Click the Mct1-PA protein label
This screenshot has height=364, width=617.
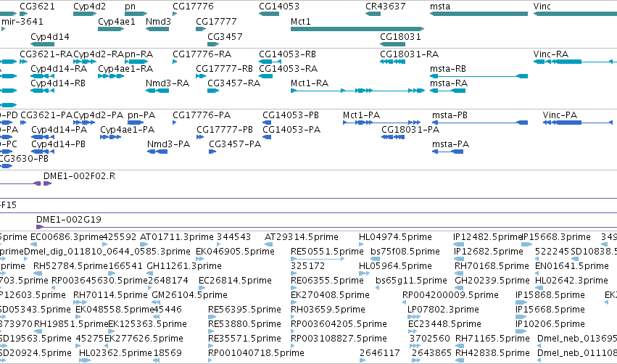pyautogui.click(x=361, y=115)
